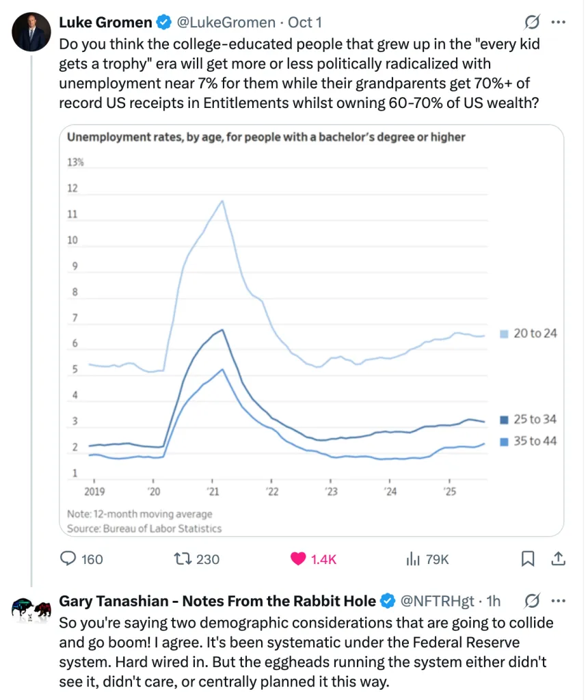Open more options on Gary Tanashian's reply
Screen dimensions: 588x700
(558, 601)
